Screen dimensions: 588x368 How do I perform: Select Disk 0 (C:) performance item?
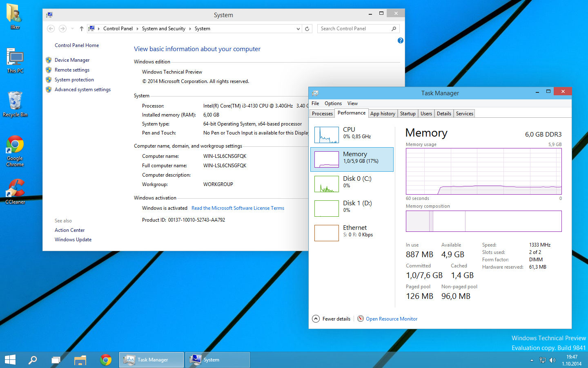[x=352, y=184]
